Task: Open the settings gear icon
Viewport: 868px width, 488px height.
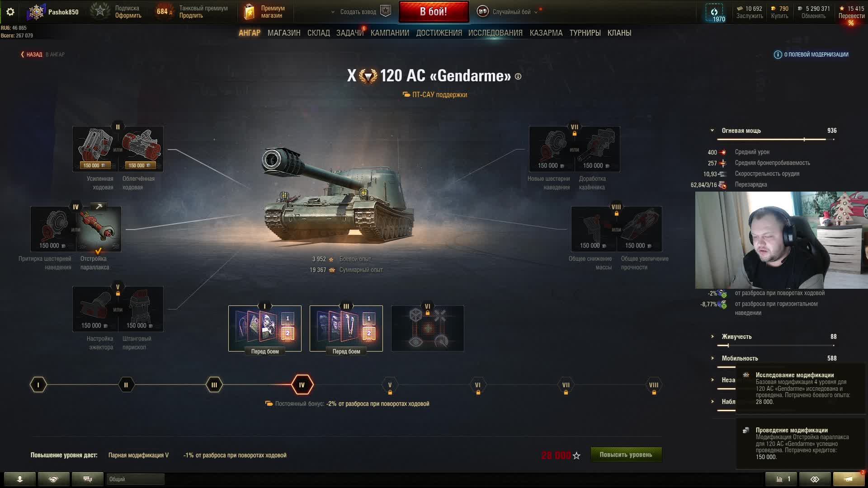Action: 10,12
